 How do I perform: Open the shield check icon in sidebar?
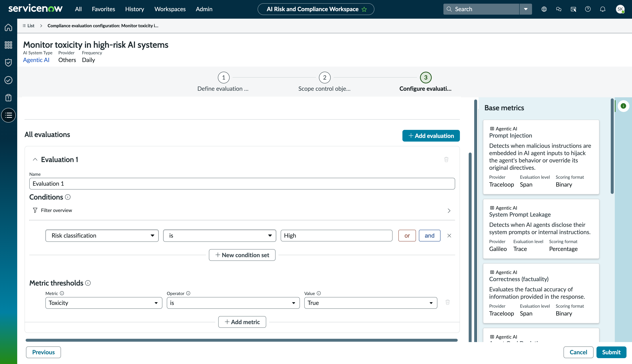tap(8, 63)
